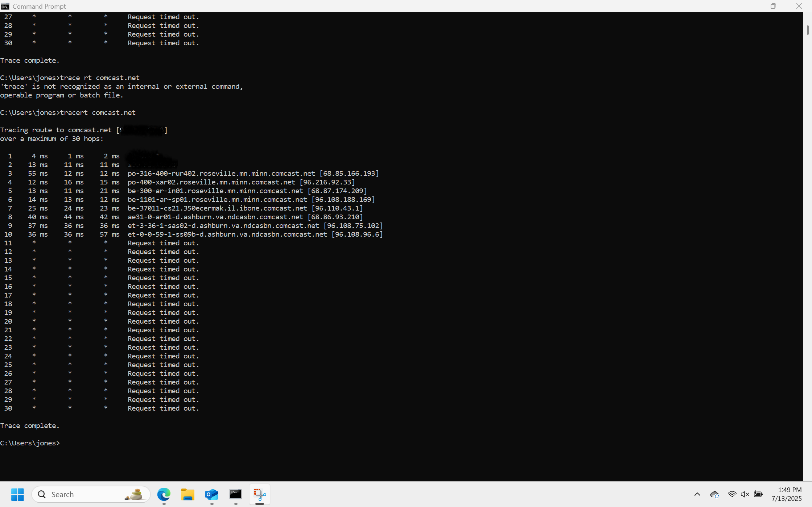The image size is (812, 507).
Task: Click the 'operable program or batch file.' line
Action: 62,95
